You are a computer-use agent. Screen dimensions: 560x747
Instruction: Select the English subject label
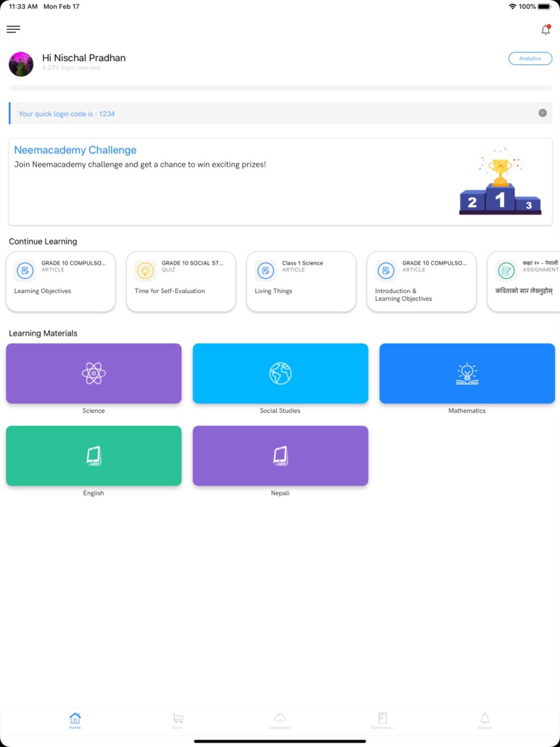94,493
